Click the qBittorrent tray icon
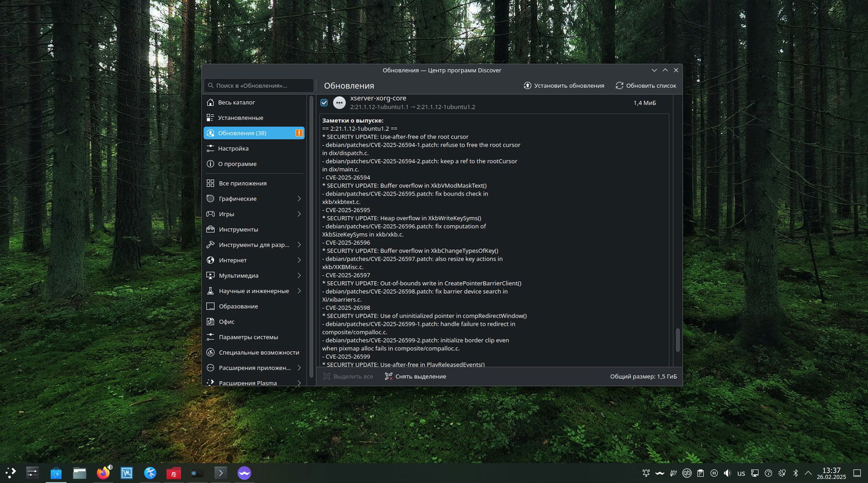868x483 pixels. [x=687, y=473]
